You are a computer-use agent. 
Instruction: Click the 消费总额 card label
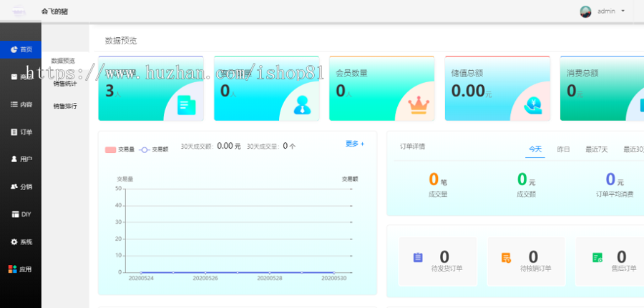pyautogui.click(x=582, y=73)
